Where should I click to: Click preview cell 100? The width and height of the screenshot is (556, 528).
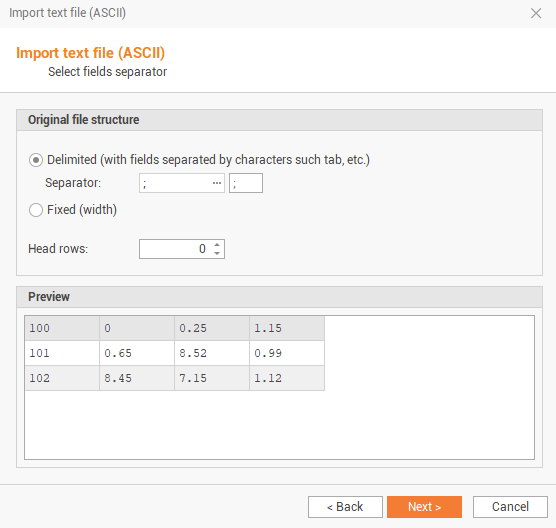(62, 328)
